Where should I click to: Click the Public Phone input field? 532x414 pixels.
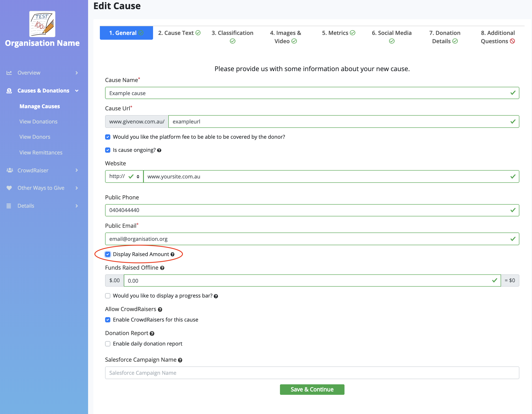tap(312, 210)
